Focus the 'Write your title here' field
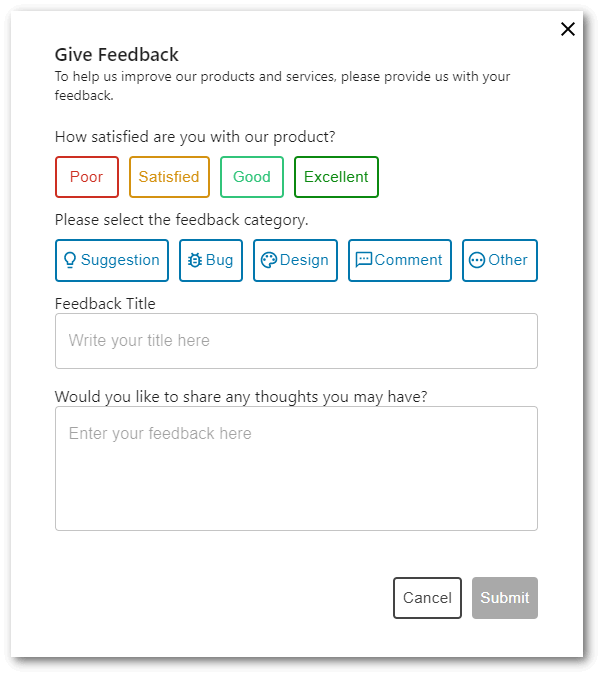The height and width of the screenshot is (676, 602). click(296, 341)
